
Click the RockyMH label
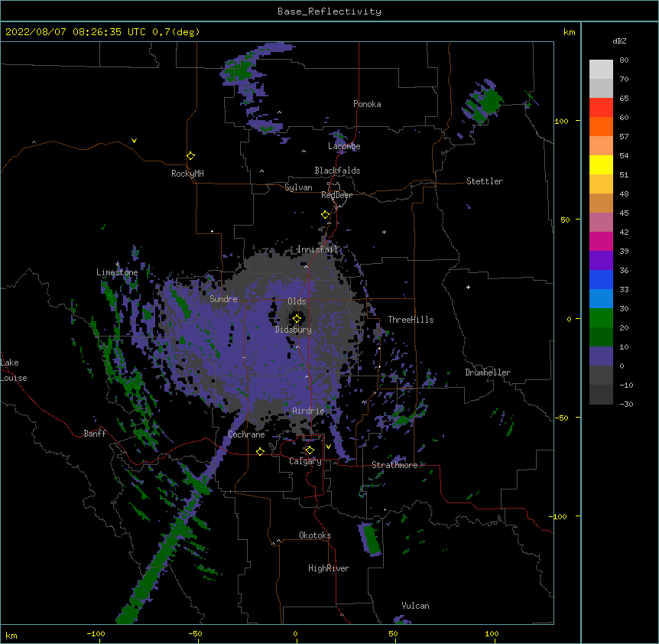pyautogui.click(x=187, y=174)
